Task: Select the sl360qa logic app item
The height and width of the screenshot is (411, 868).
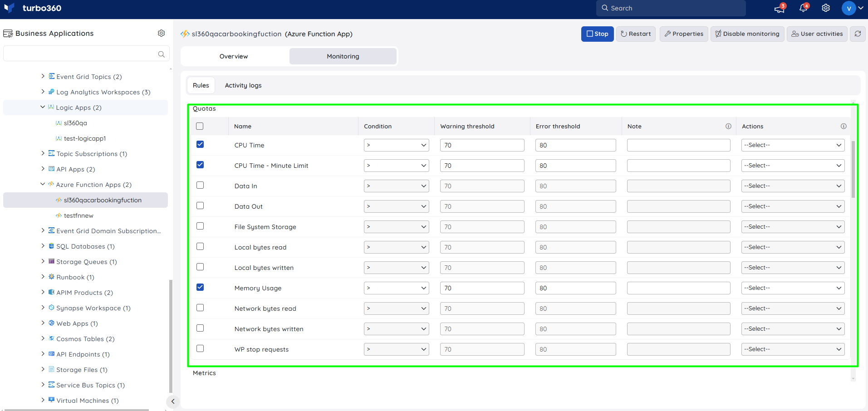Action: pyautogui.click(x=75, y=123)
